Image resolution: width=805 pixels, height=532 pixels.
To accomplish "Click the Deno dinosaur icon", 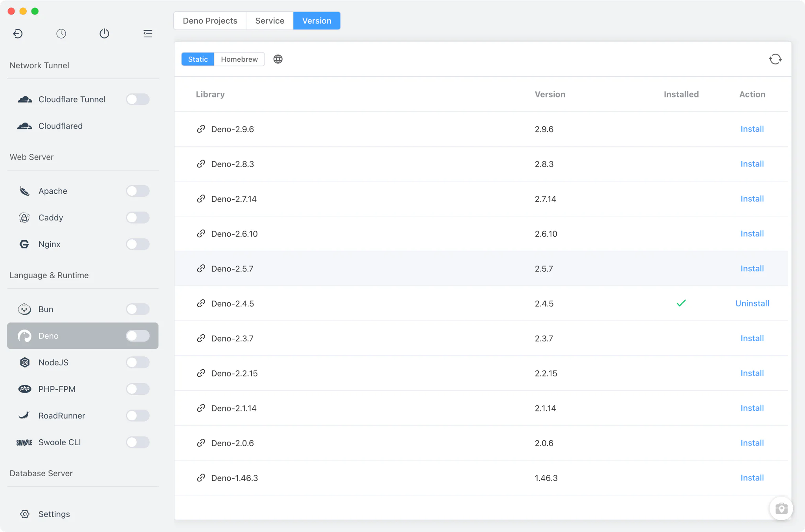I will coord(24,336).
